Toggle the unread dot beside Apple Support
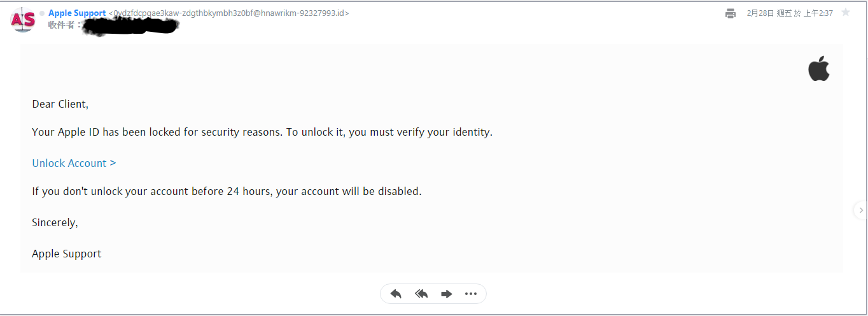The height and width of the screenshot is (316, 868). [42, 13]
